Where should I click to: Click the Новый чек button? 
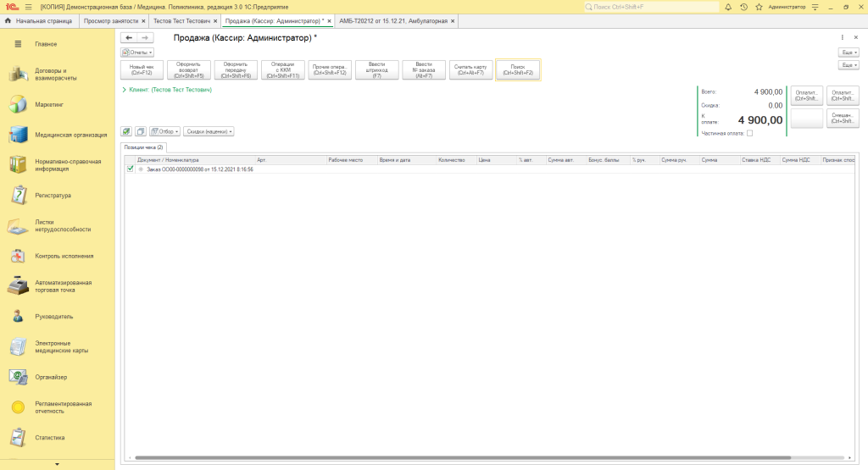pyautogui.click(x=142, y=69)
